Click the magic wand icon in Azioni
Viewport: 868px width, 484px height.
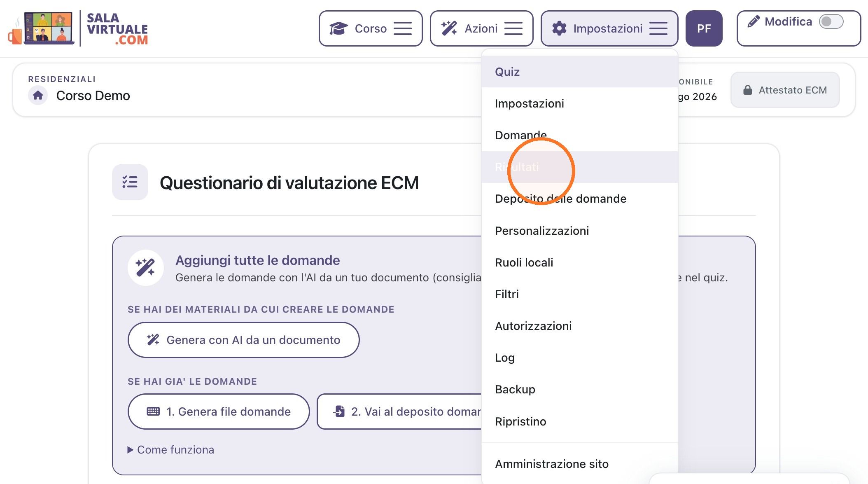point(449,28)
